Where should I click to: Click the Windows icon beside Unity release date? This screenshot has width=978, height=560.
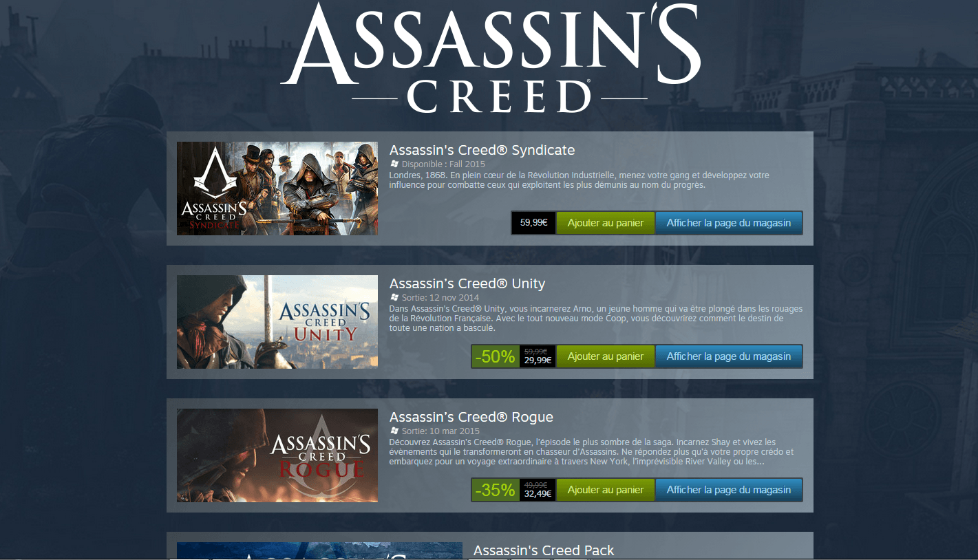coord(394,297)
